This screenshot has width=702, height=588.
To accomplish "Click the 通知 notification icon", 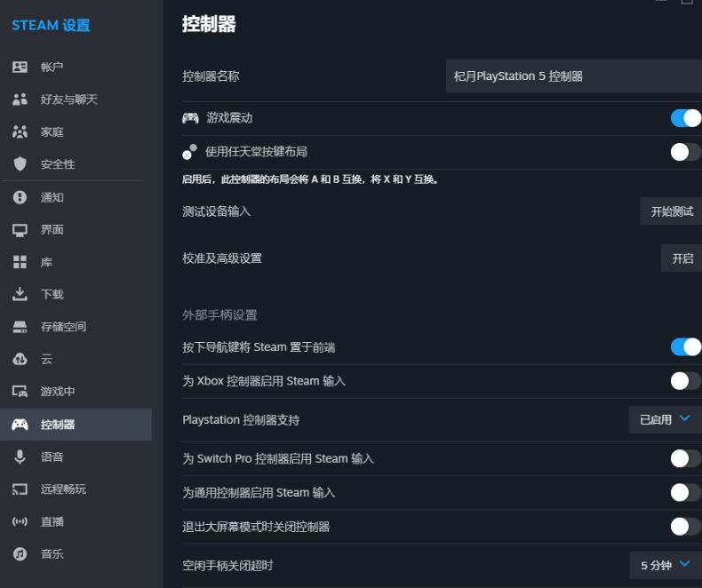I will tap(20, 197).
